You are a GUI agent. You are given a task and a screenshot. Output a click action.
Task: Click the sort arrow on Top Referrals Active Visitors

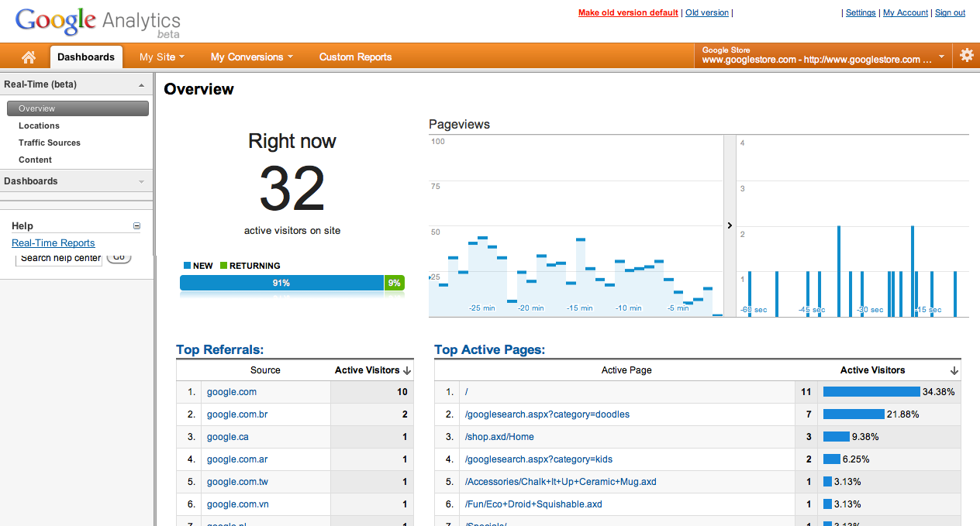406,370
